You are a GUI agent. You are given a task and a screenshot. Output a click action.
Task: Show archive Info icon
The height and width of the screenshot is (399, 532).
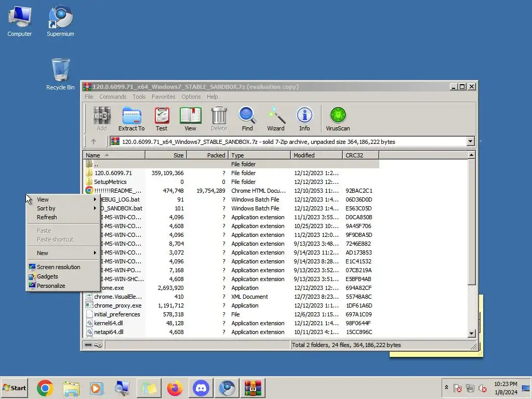point(304,119)
